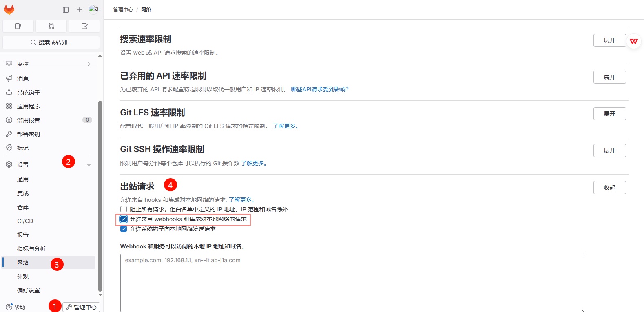Click the plus create-new icon

(80, 10)
